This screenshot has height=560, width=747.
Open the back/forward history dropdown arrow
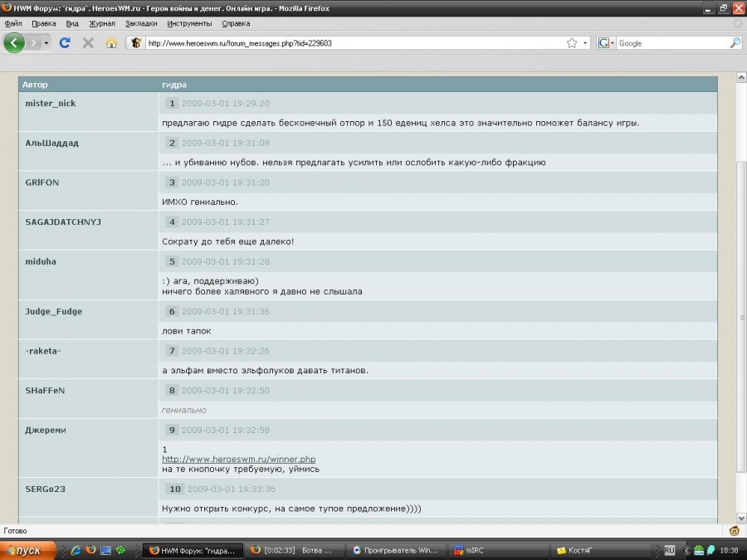46,42
